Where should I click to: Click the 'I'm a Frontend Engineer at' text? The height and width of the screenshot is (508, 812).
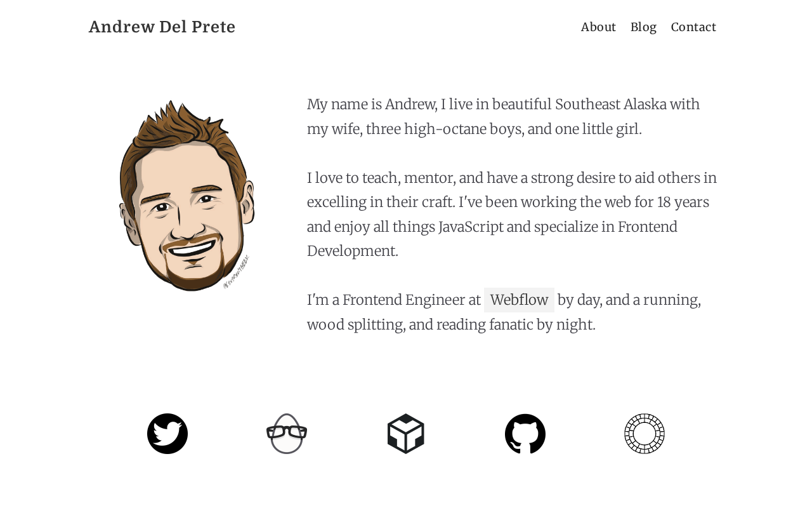click(x=393, y=300)
